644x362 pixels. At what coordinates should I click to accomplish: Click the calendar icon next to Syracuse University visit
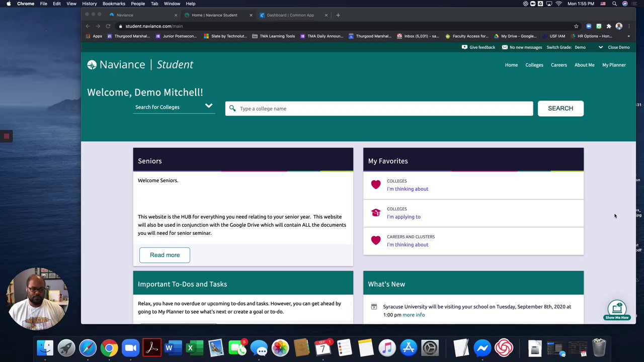374,307
